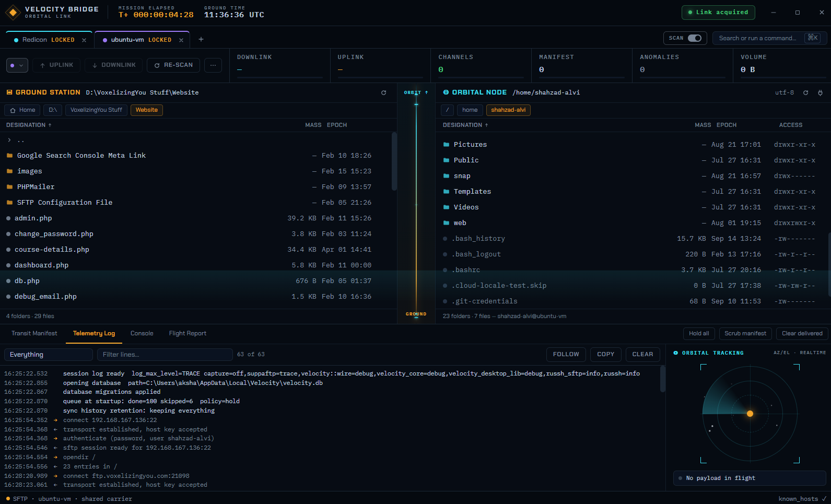
Task: Open the SFTP Configuration File folder
Action: 196,203
